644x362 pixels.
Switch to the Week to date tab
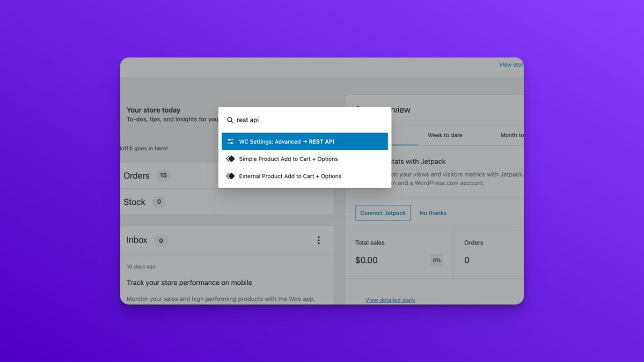pyautogui.click(x=445, y=135)
